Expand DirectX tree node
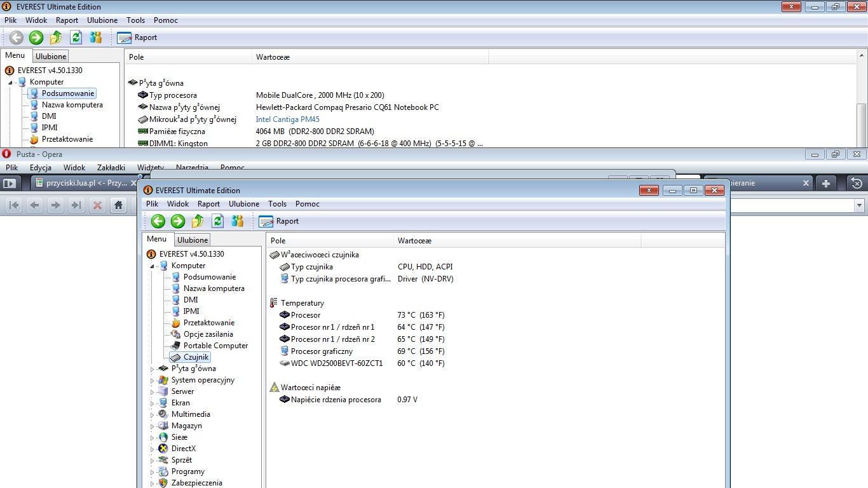This screenshot has height=488, width=868. [153, 449]
